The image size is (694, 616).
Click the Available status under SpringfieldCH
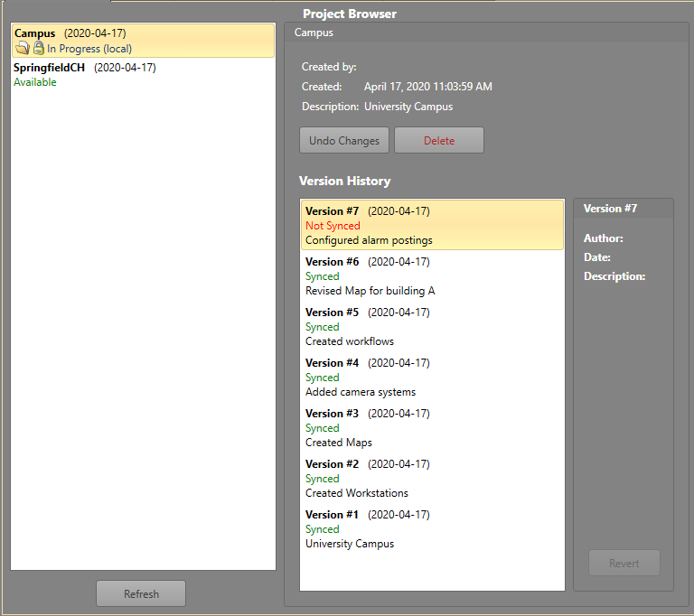(x=35, y=82)
